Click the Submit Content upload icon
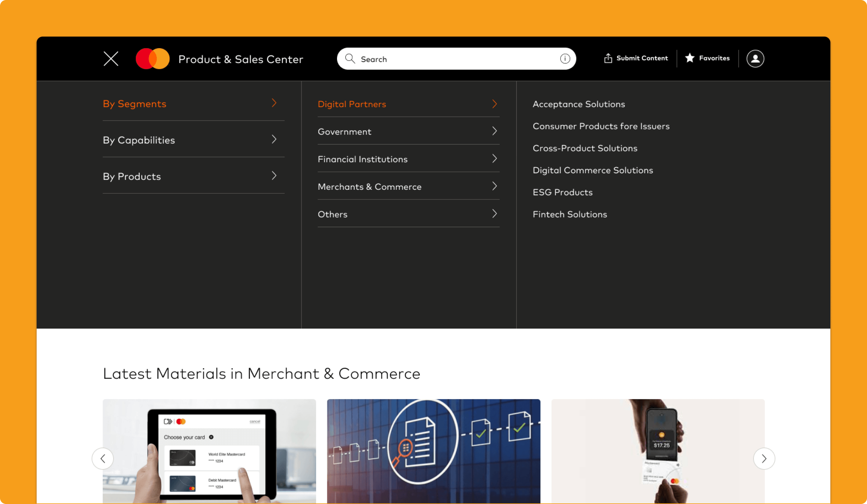867x504 pixels. 609,58
